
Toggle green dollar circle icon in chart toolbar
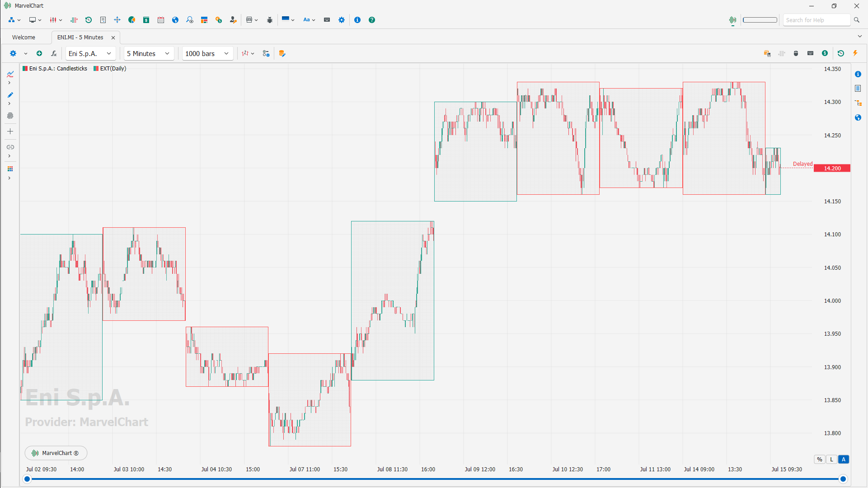pyautogui.click(x=825, y=53)
